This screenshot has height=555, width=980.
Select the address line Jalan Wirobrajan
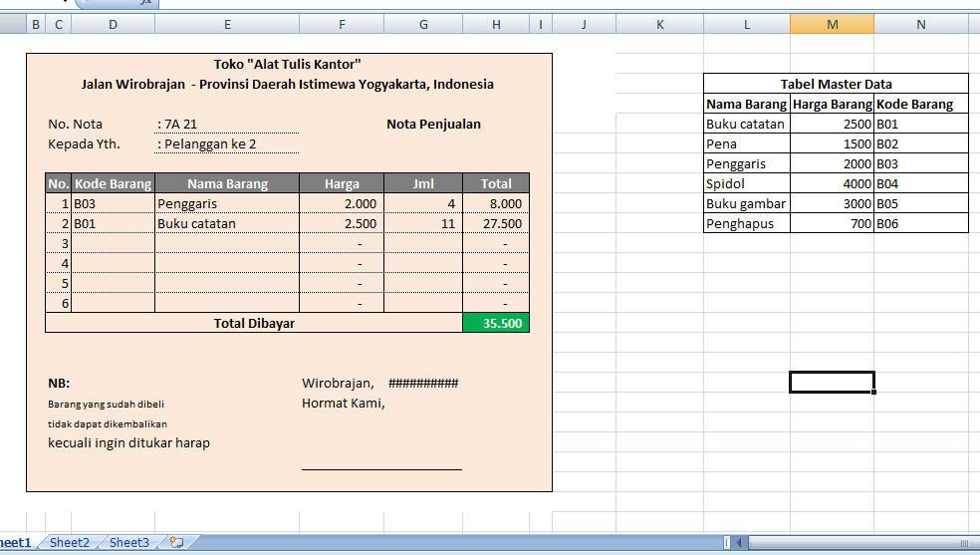point(288,84)
